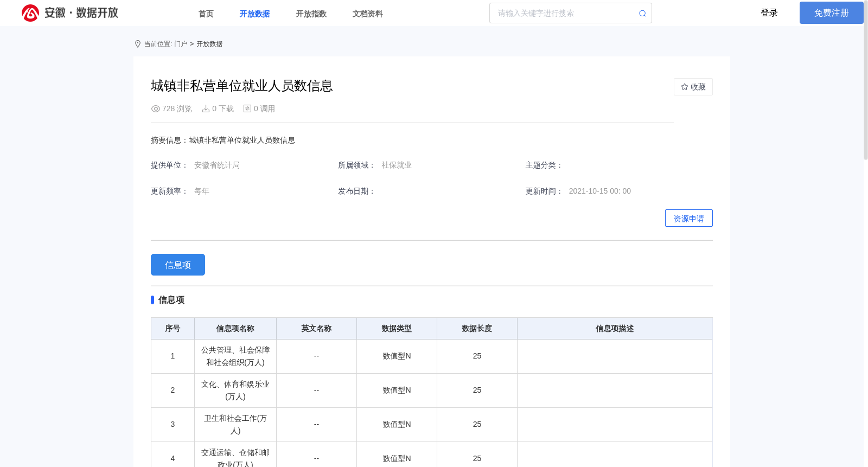Select the 信息项 tab button

[x=178, y=265]
